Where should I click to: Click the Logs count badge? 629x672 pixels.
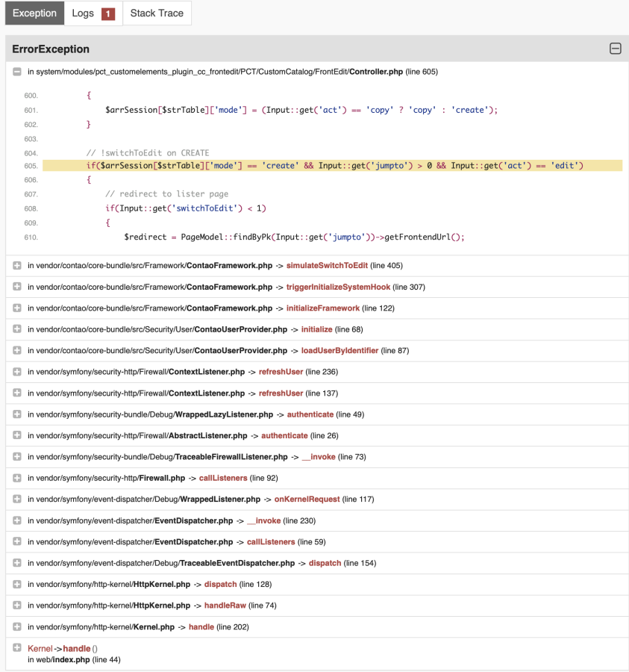(x=107, y=13)
